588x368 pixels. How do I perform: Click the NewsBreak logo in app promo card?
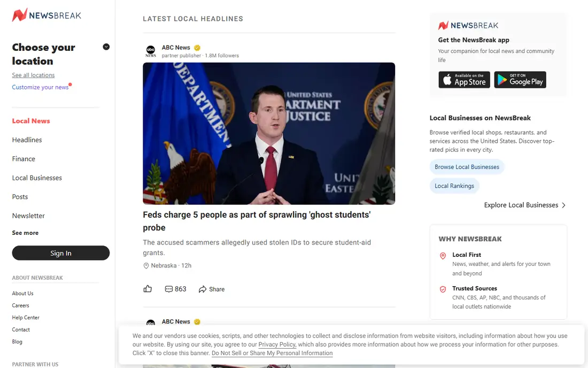click(468, 26)
